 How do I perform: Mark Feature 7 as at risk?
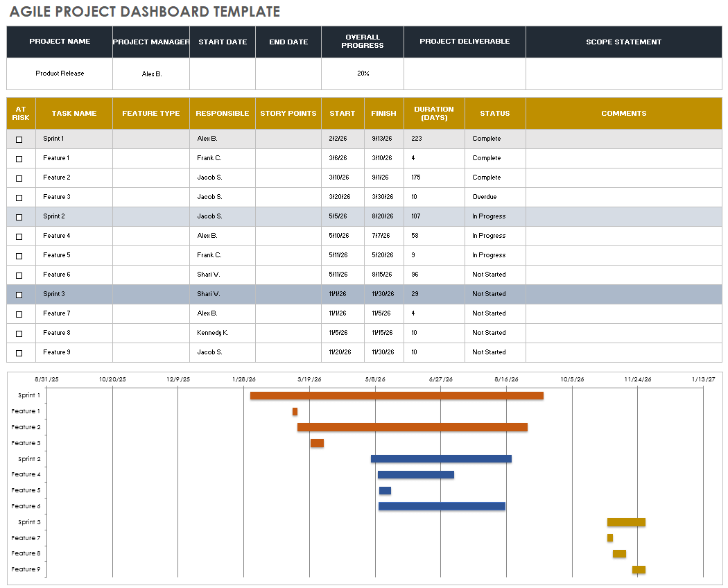(21, 313)
